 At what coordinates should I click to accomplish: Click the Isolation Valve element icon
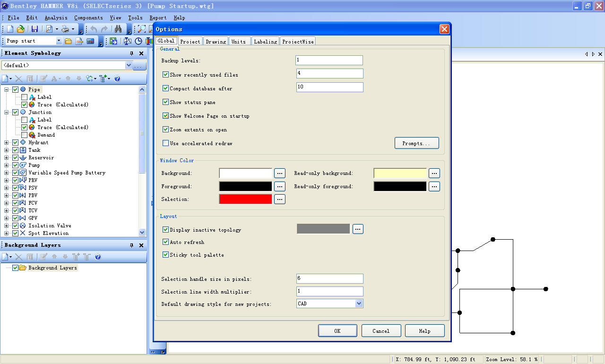(23, 225)
